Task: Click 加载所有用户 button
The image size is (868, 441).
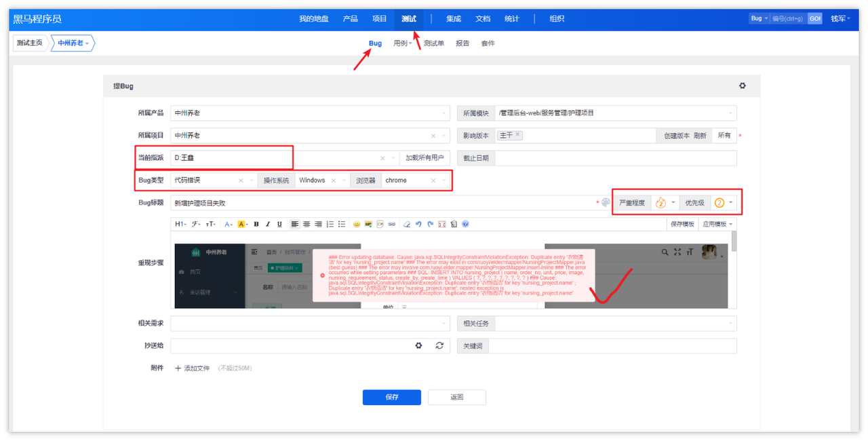Action: (x=425, y=158)
